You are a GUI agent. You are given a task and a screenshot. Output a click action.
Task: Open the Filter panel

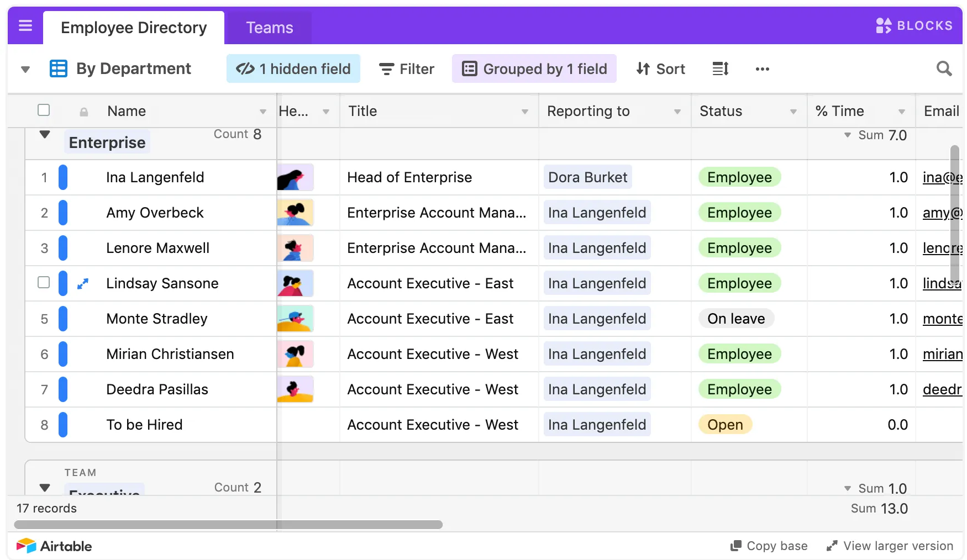406,68
